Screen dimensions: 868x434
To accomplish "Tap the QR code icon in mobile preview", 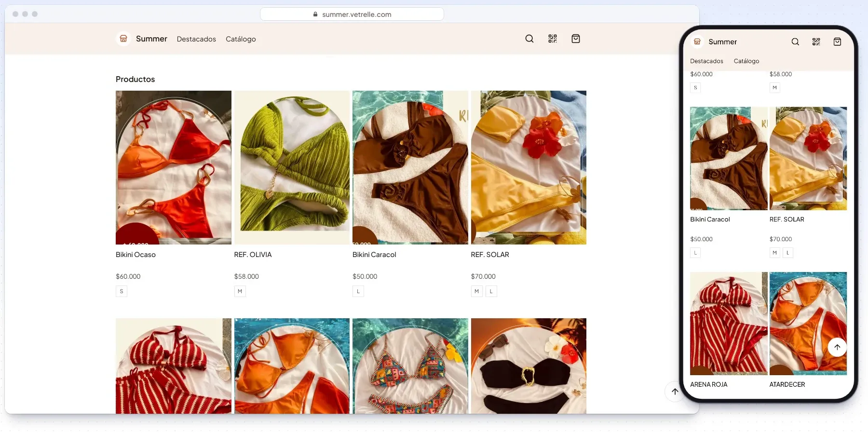I will point(816,42).
